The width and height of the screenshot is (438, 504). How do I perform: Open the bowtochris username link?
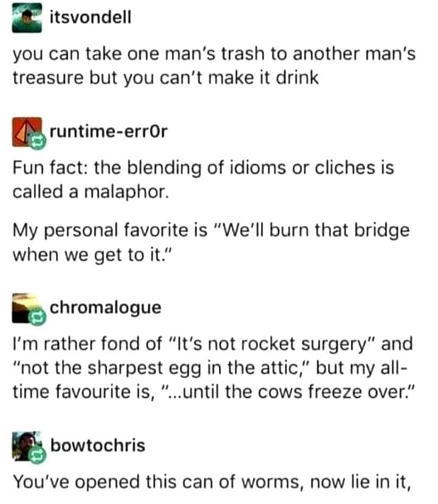point(98,446)
